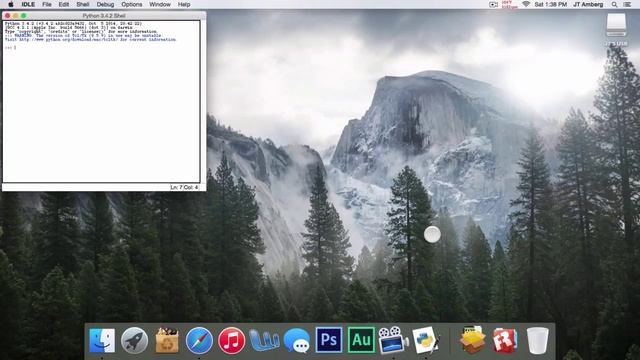This screenshot has height=360, width=640.
Task: Open the Edit menu
Action: click(x=64, y=4)
